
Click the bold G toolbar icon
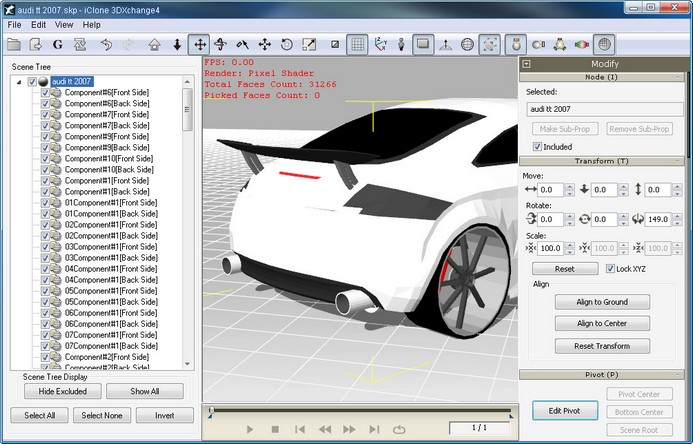click(x=57, y=44)
